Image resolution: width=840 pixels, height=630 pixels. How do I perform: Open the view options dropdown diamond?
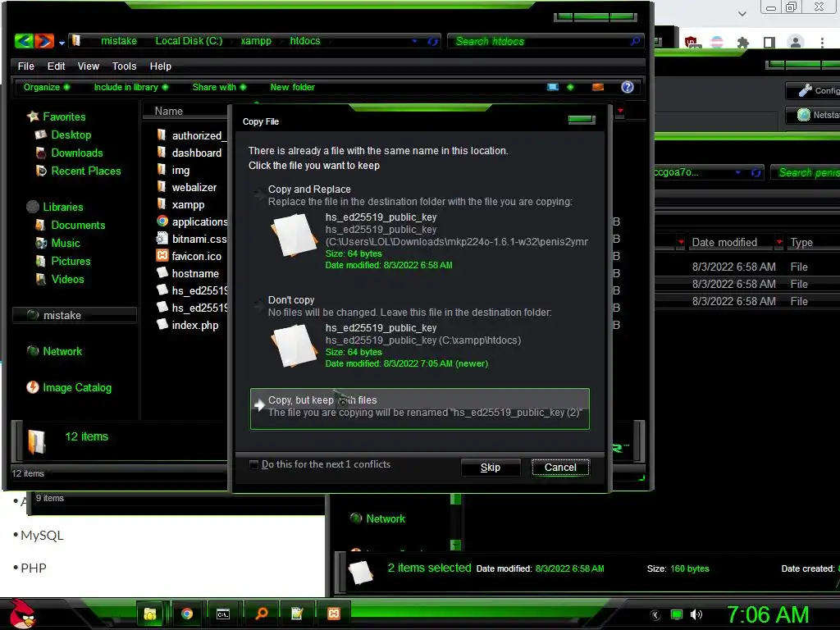click(570, 87)
